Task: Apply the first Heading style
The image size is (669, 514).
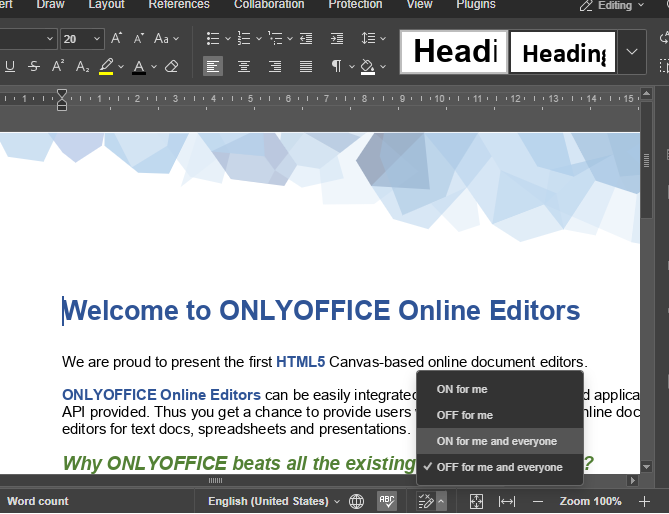Action: [454, 52]
